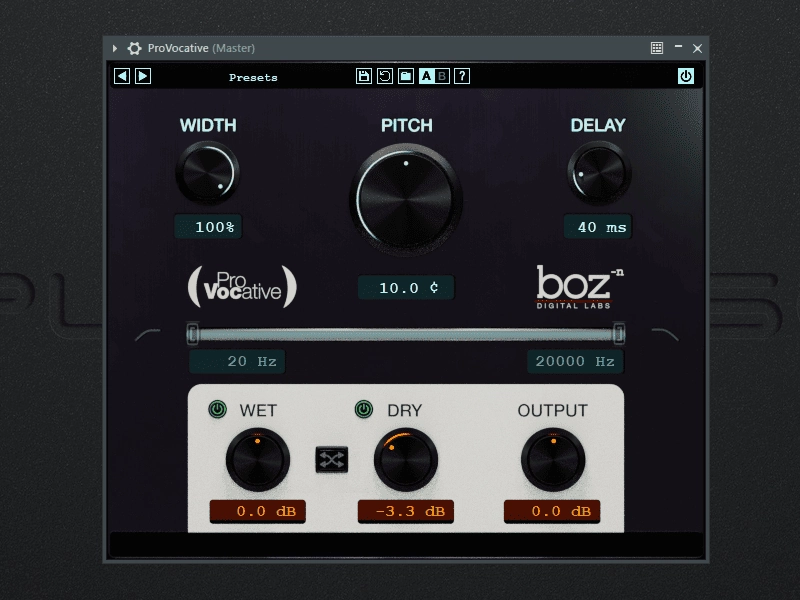
Task: Close the ProVocative plugin window
Action: coord(697,48)
